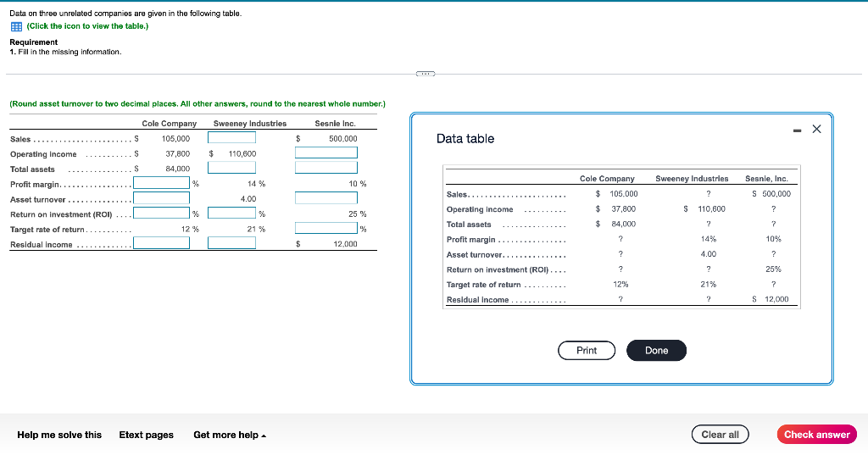Screen dimensions: 868x455
Task: Click the Check answer button
Action: tap(817, 435)
